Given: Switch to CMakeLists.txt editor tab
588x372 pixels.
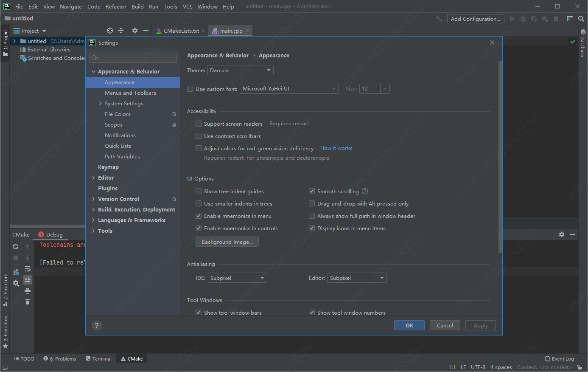Looking at the screenshot, I should pos(180,31).
